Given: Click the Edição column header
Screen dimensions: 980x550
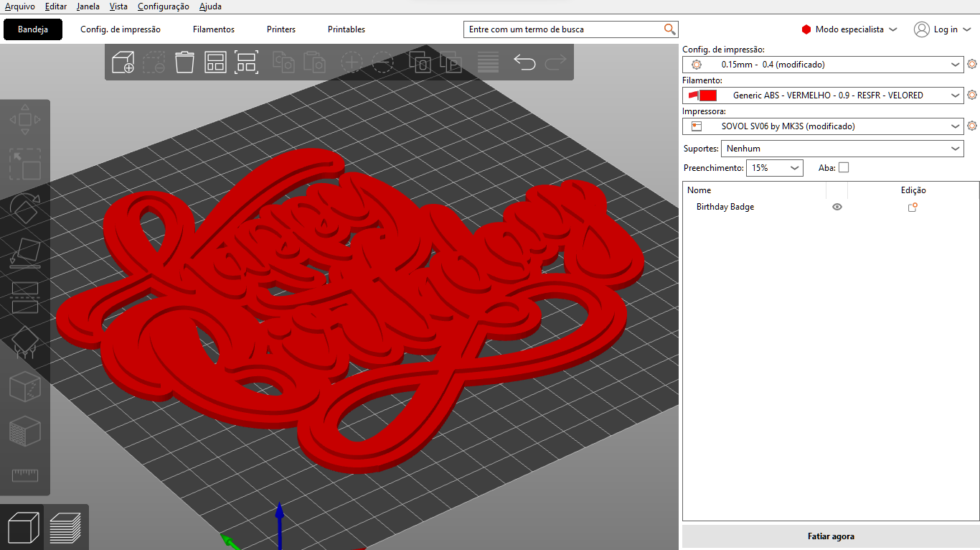Looking at the screenshot, I should [x=913, y=190].
